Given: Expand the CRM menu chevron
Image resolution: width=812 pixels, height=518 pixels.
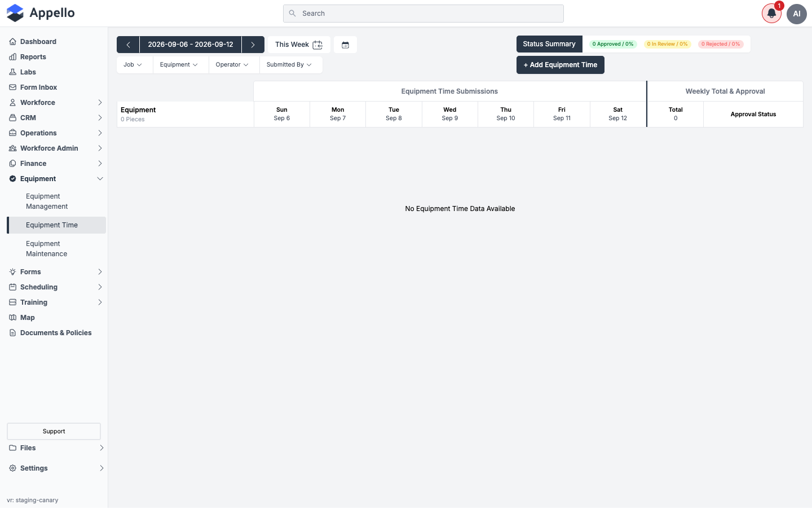Looking at the screenshot, I should pyautogui.click(x=100, y=118).
